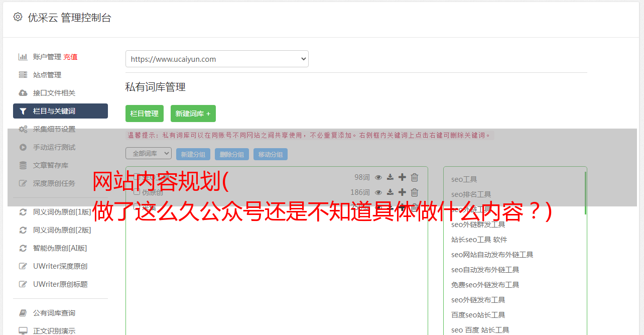Open 账户管理 in the sidebar

[47, 57]
